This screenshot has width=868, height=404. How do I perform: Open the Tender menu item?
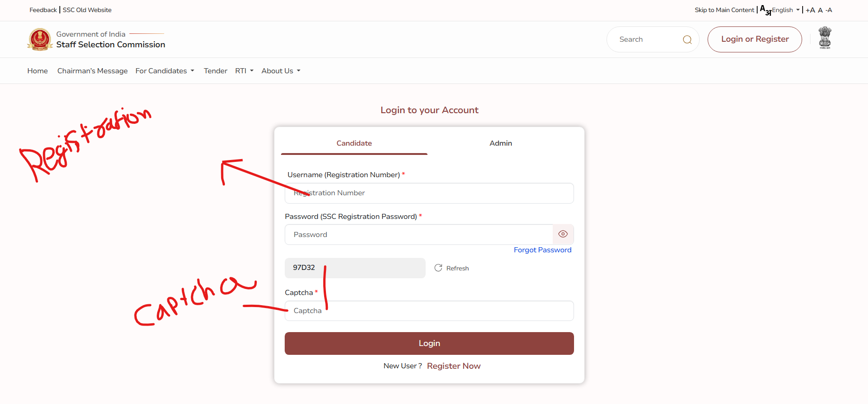click(216, 71)
